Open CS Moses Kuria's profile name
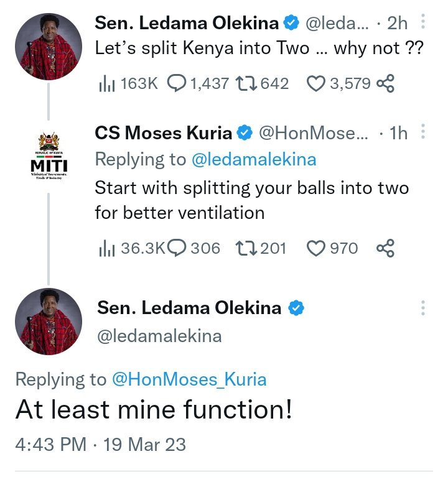 point(164,132)
